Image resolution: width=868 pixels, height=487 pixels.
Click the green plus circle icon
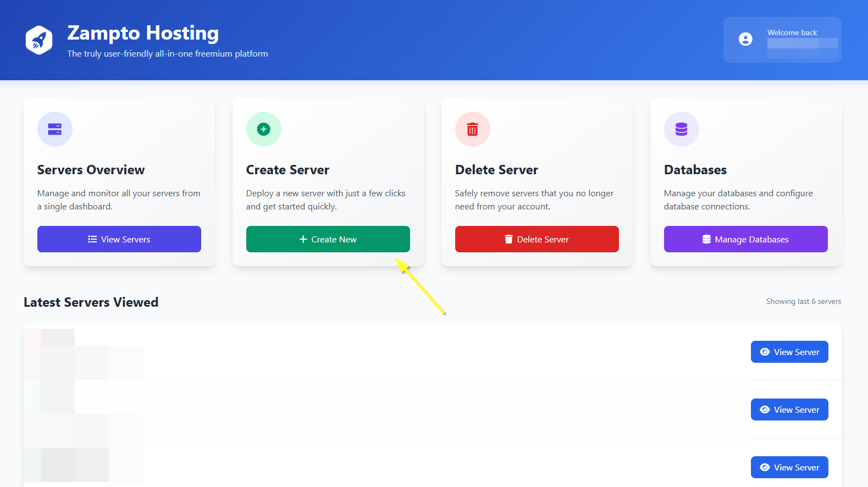264,129
